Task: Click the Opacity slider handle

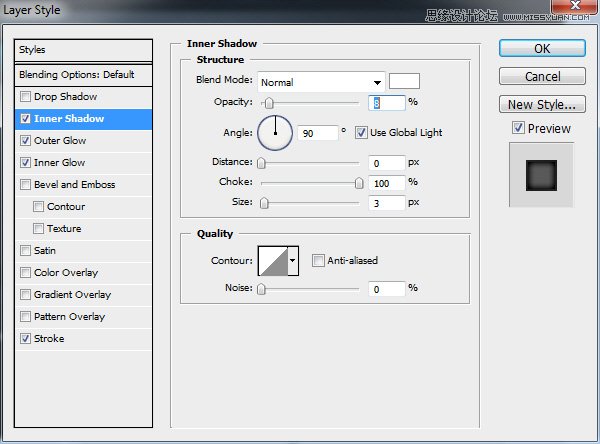Action: click(269, 103)
